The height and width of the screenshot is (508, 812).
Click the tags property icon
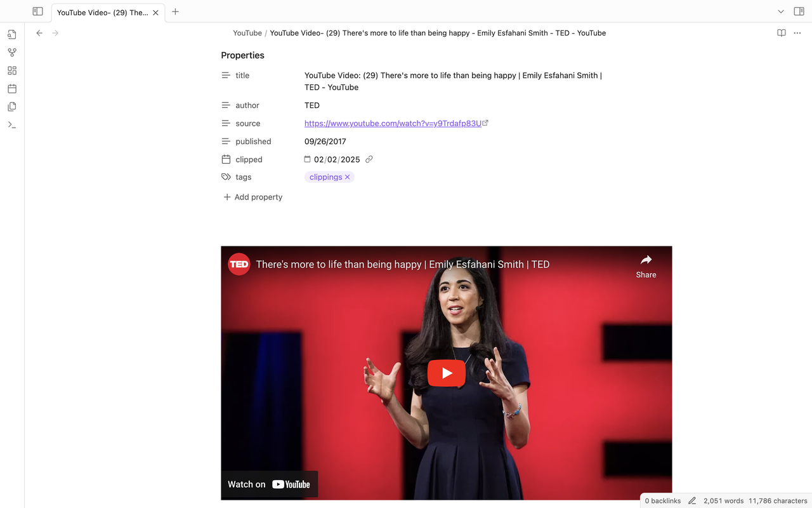226,177
